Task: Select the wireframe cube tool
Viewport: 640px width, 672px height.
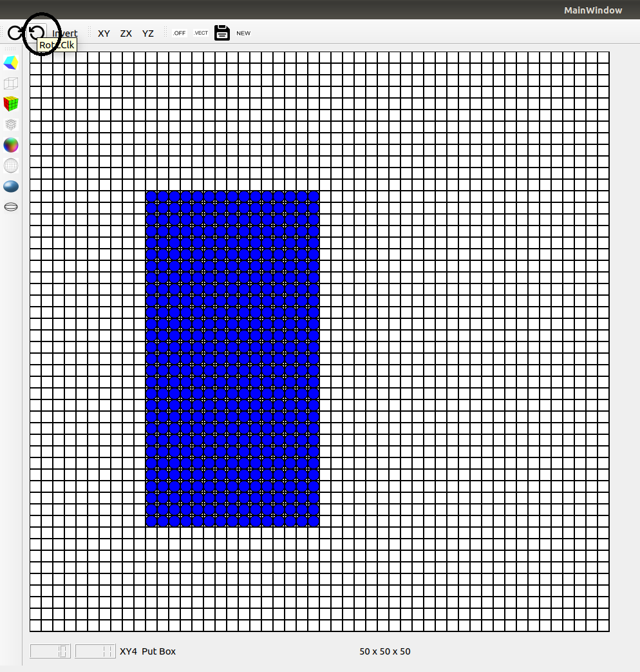Action: click(x=10, y=83)
